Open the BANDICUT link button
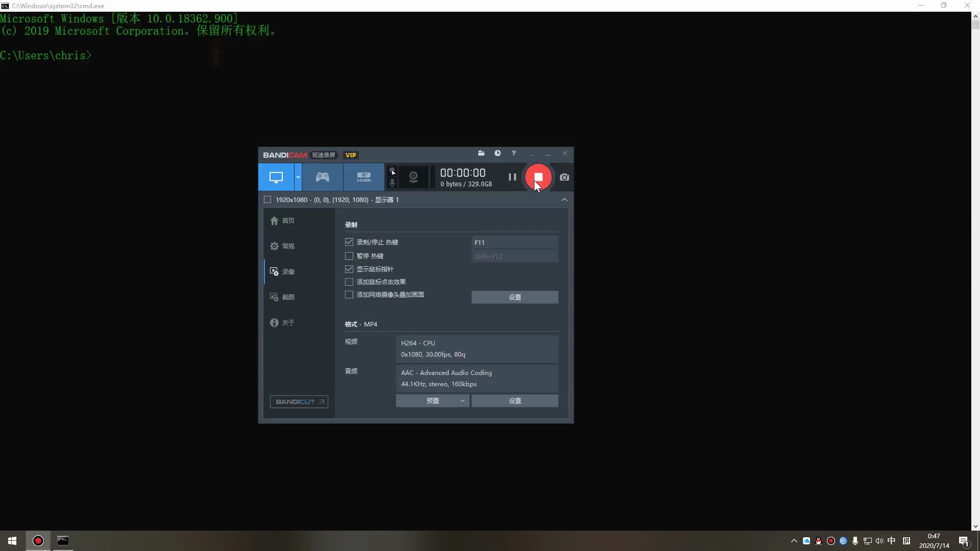Image resolution: width=980 pixels, height=551 pixels. [x=299, y=402]
